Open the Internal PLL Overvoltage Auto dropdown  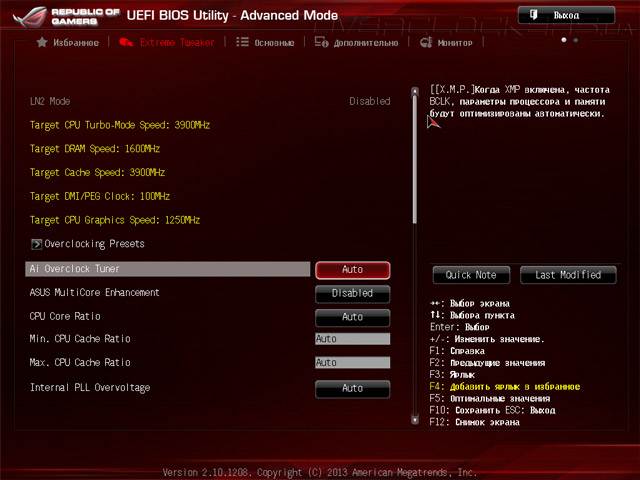352,388
